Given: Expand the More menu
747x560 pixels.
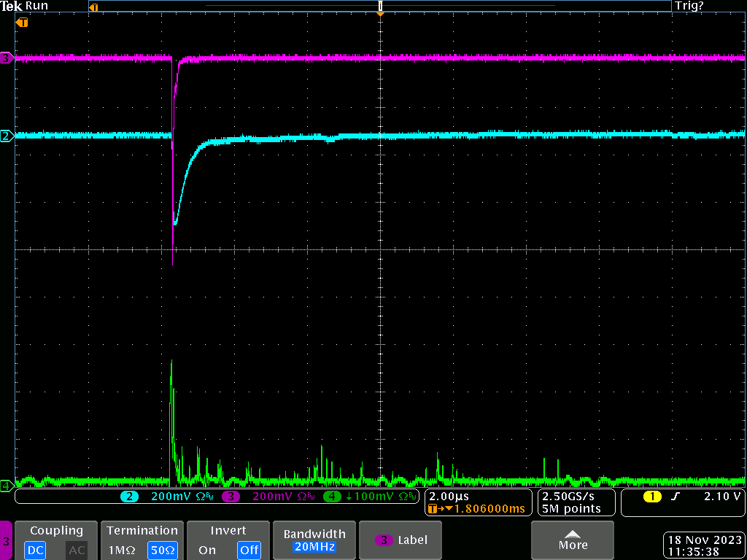Looking at the screenshot, I should coord(573,540).
